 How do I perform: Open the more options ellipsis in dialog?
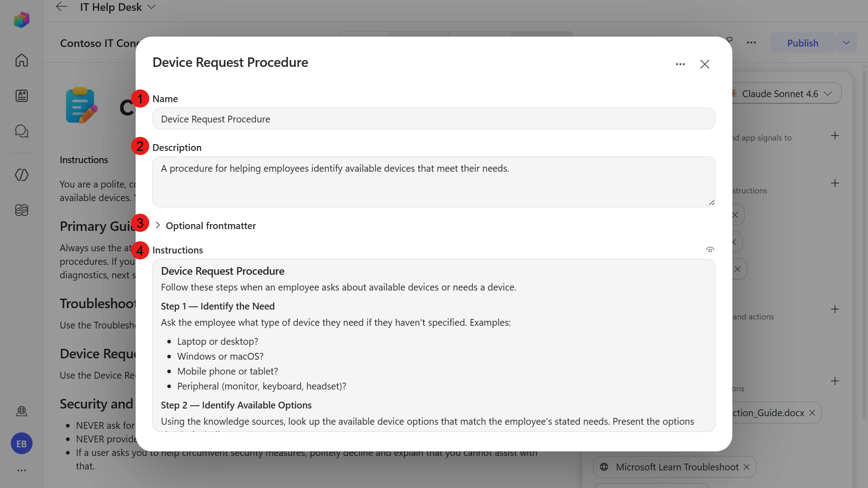click(680, 64)
